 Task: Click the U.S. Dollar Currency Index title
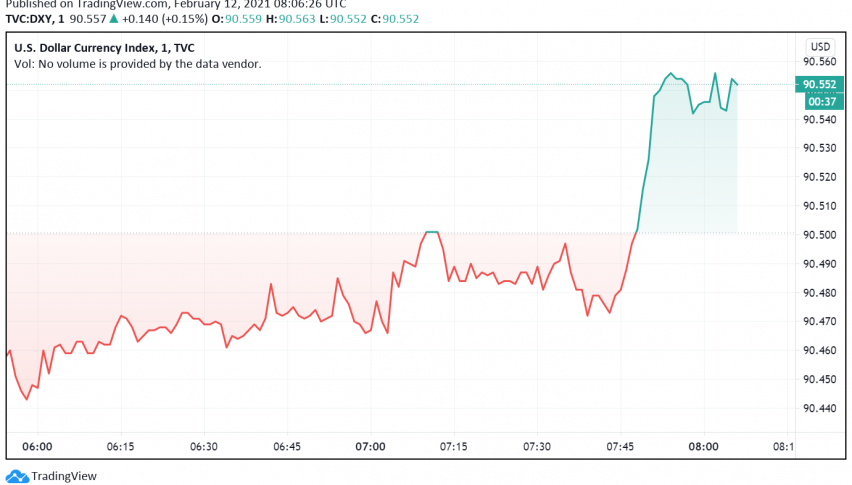pos(104,48)
